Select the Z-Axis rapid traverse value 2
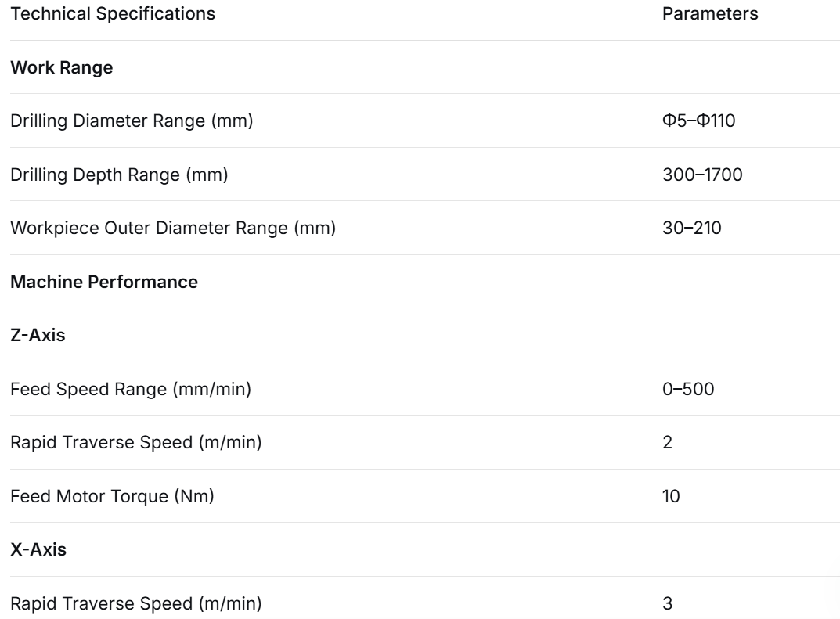The height and width of the screenshot is (619, 840). tap(667, 443)
